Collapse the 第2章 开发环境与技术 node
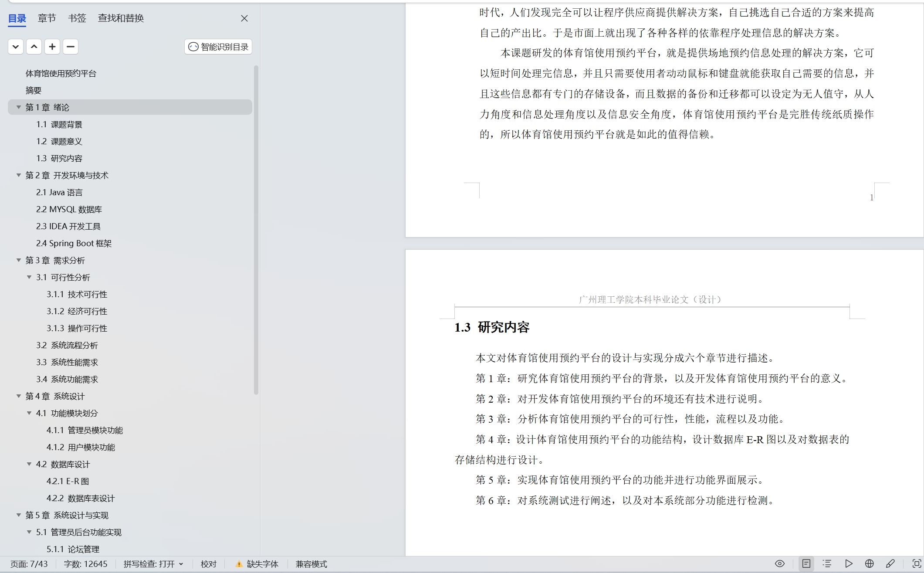924x573 pixels. (19, 175)
